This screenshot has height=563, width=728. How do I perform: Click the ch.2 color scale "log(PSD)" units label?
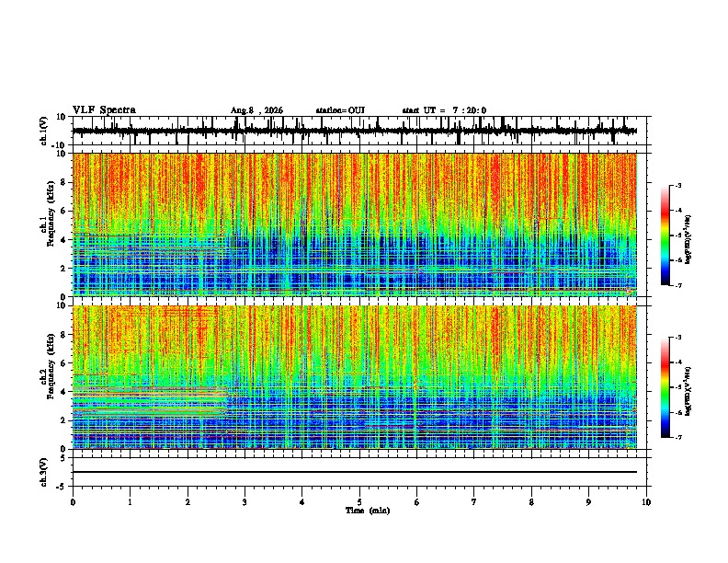click(688, 391)
